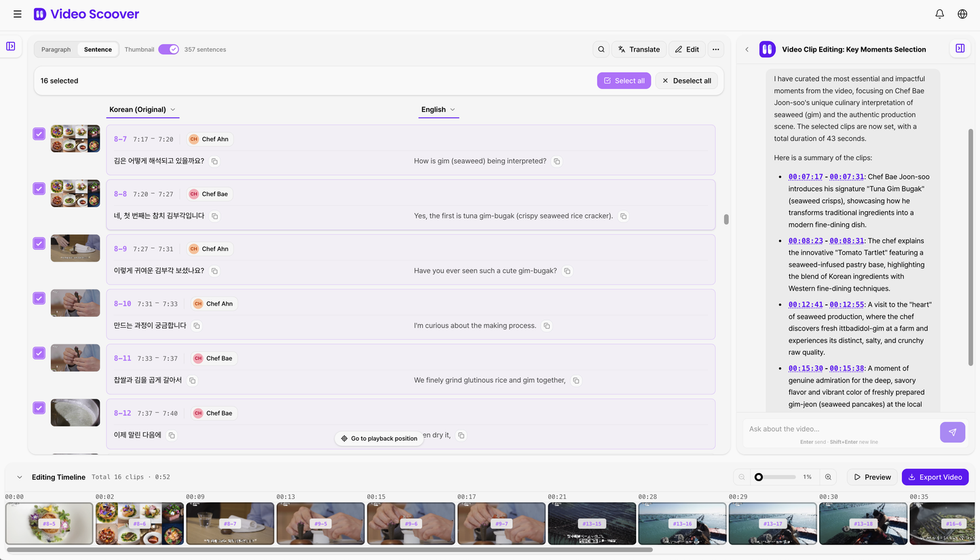980x560 pixels.
Task: Click the transcript vertical scrollbar
Action: coord(726,219)
